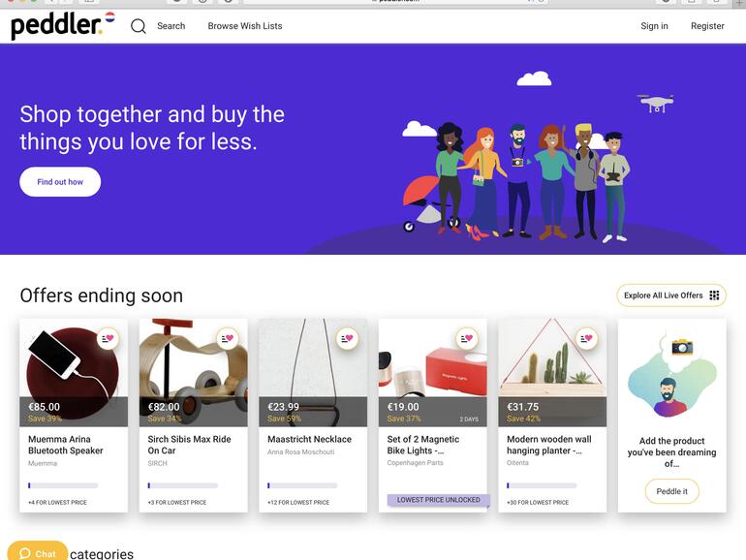746x560 pixels.
Task: Add Sirch Sibis Max car to wish list
Action: (228, 339)
